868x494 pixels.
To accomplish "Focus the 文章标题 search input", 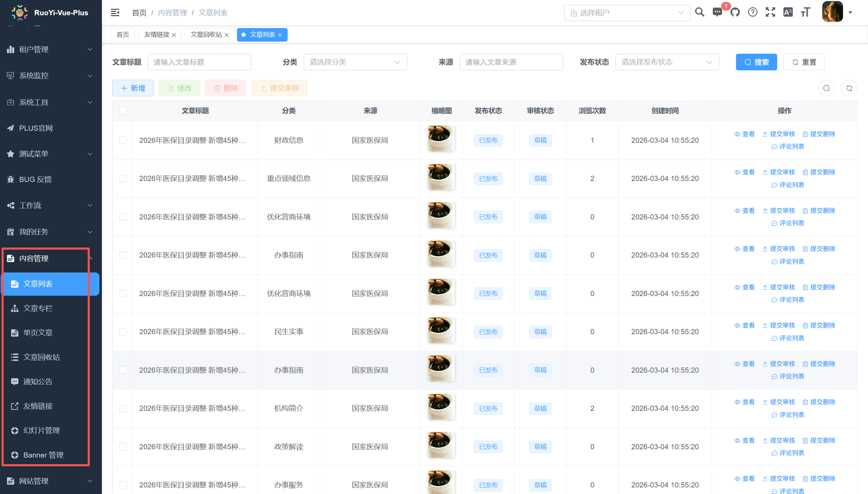I will pyautogui.click(x=199, y=62).
